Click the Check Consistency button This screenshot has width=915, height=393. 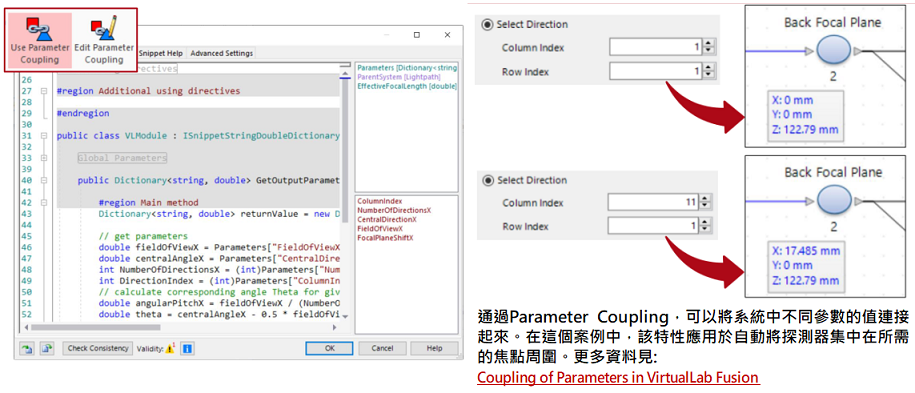click(x=98, y=348)
